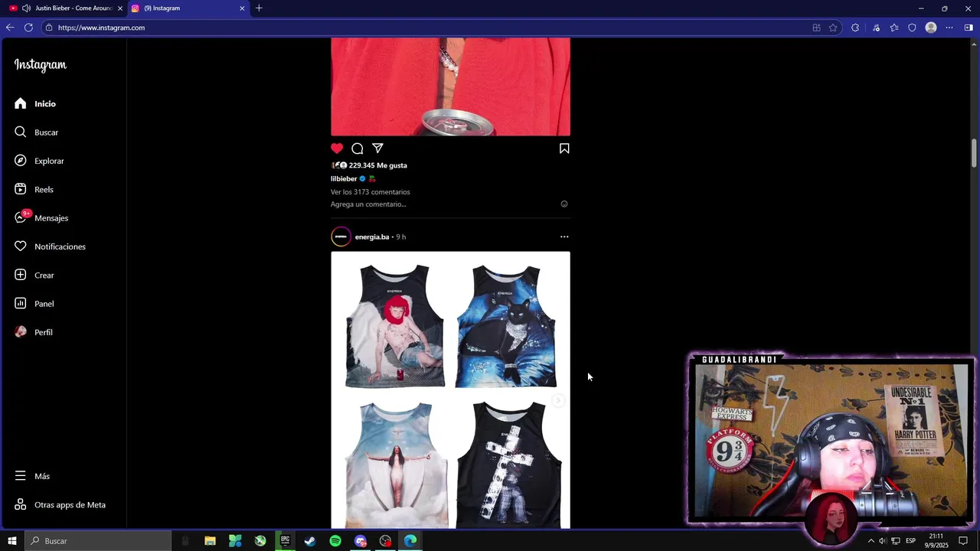980x551 pixels.
Task: Close the Instagram tab
Action: 242,8
